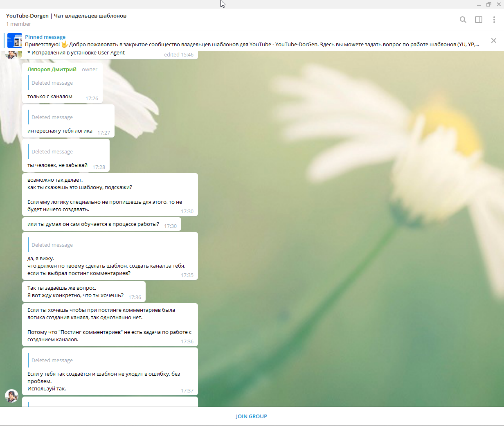Open Ляпоров Дмитрий's profile from sender name
This screenshot has width=504, height=426.
(52, 69)
